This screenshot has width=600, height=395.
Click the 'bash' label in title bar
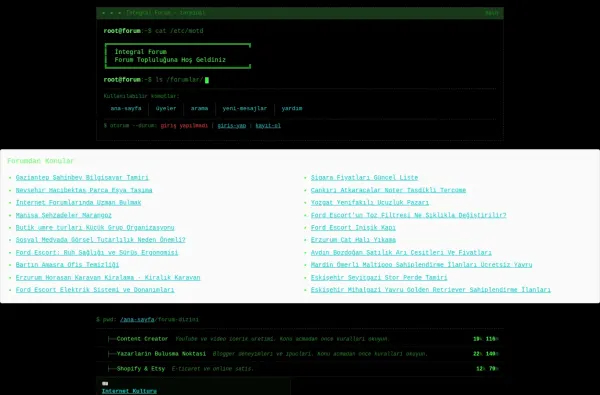coord(492,13)
